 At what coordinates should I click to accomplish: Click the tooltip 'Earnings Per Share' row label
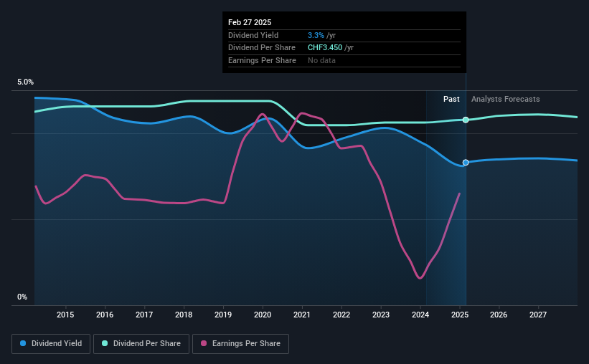pyautogui.click(x=262, y=60)
